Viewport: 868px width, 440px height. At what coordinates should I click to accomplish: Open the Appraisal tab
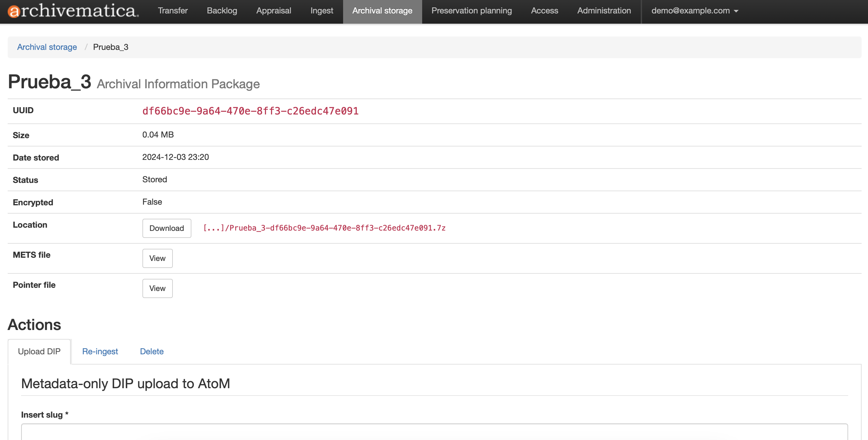coord(273,11)
